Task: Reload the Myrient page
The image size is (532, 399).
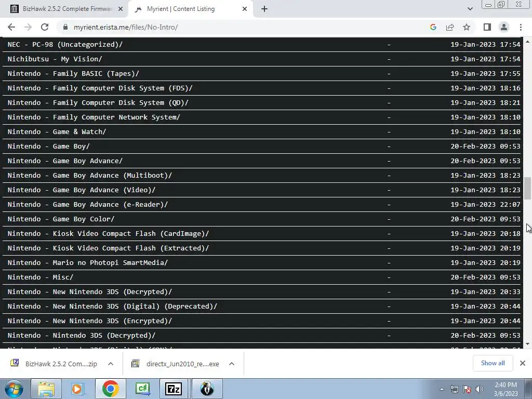Action: point(45,27)
